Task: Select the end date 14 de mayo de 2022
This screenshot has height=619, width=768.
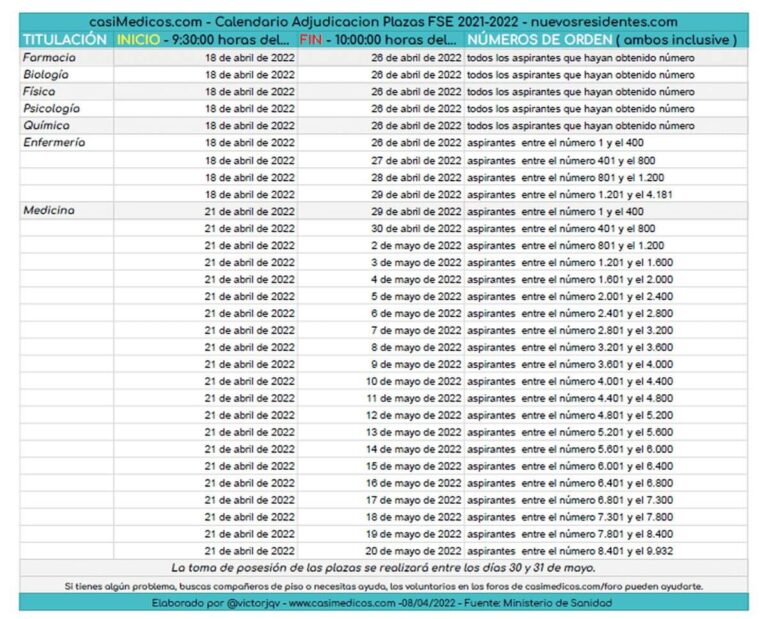Action: (413, 450)
